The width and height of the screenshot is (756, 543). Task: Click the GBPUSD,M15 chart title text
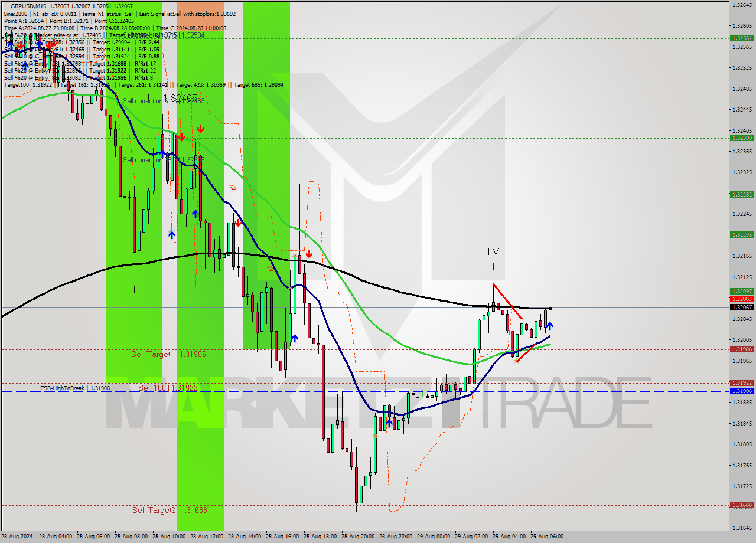click(x=29, y=6)
